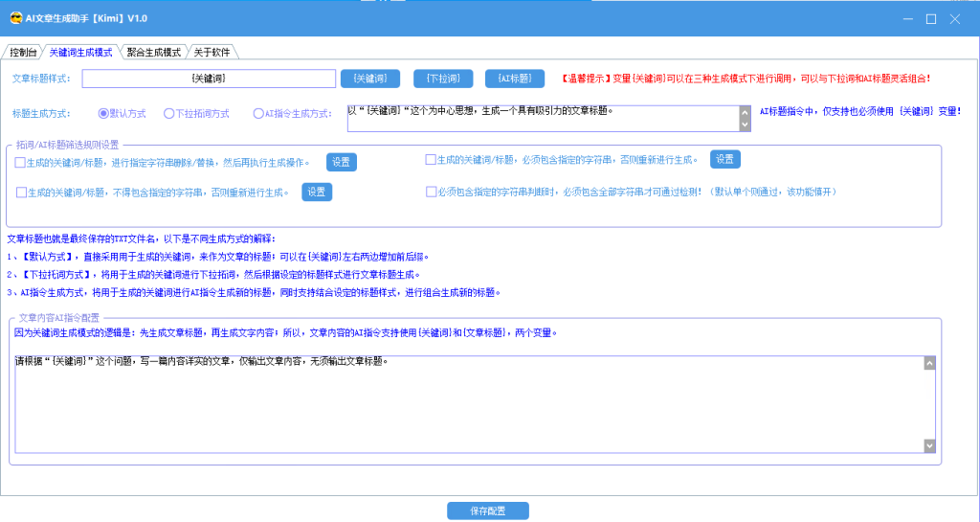The image size is (980, 522).
Task: Enable the 不得包含指定的字符串 checkbox
Action: point(21,192)
